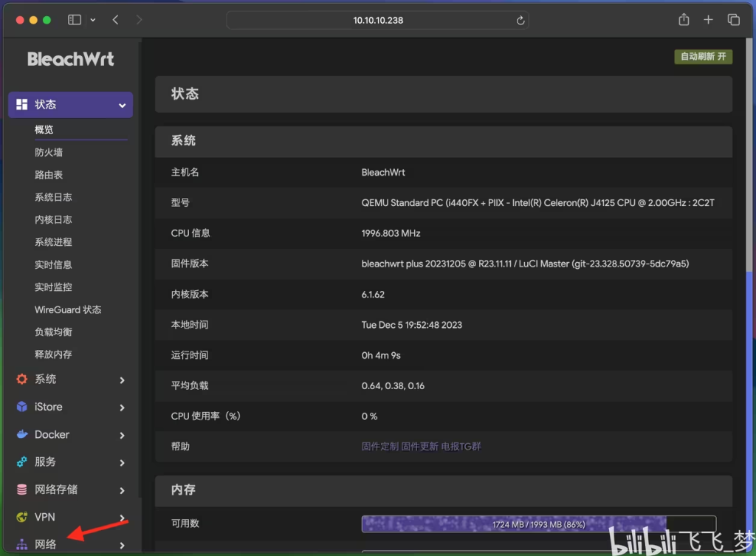756x556 pixels.
Task: Open the 电报TG群 help link
Action: 461,447
